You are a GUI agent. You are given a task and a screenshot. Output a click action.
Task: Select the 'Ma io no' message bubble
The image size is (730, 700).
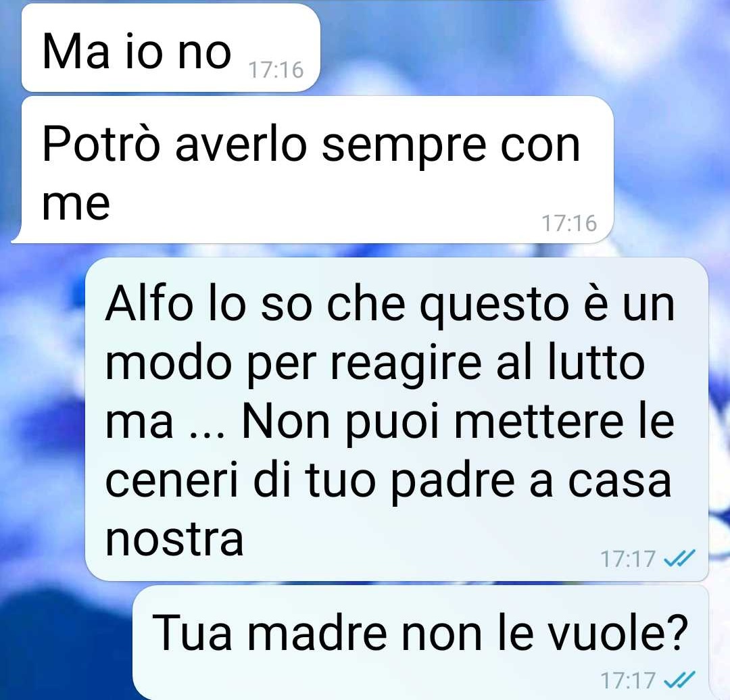[x=171, y=47]
